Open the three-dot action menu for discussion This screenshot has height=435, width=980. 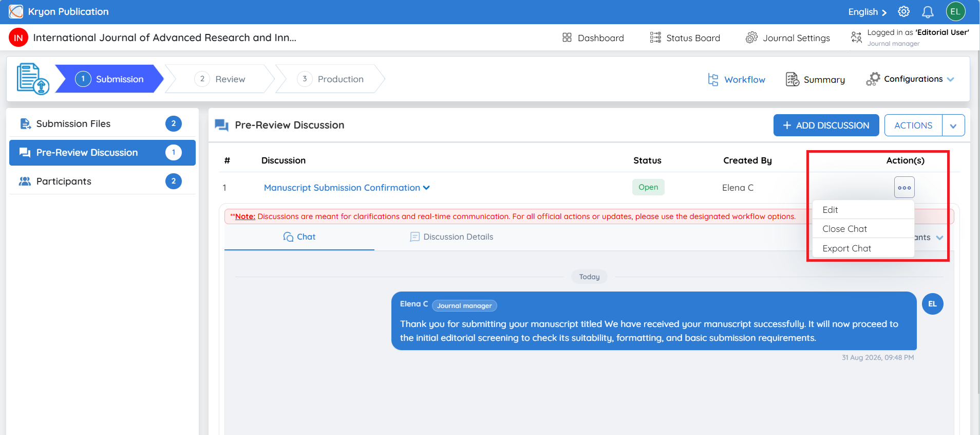coord(904,188)
